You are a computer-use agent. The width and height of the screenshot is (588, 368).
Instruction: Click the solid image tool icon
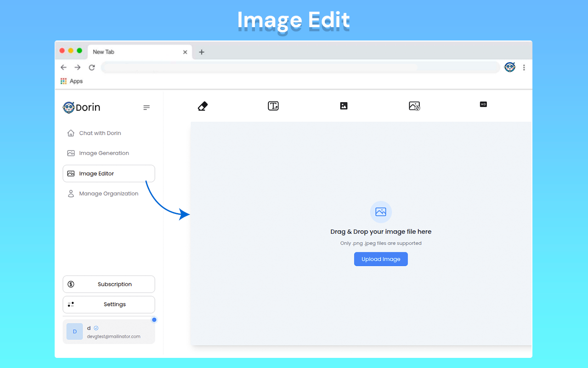tap(344, 106)
